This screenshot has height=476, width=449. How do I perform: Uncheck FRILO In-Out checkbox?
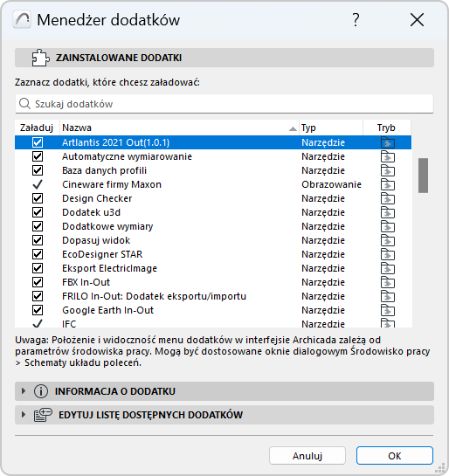[x=38, y=296]
